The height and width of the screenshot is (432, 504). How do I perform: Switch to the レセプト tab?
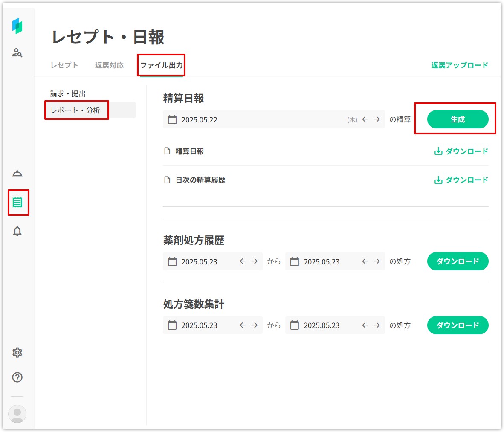(64, 65)
